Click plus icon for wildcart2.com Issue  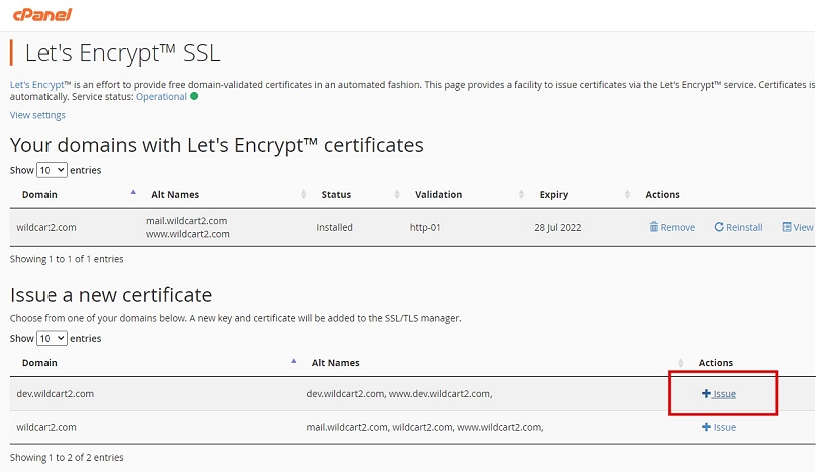tap(706, 427)
